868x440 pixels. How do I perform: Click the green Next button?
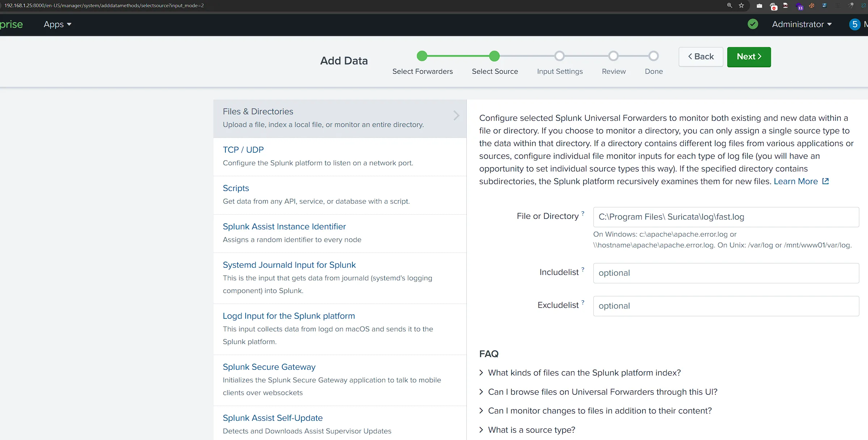coord(749,57)
